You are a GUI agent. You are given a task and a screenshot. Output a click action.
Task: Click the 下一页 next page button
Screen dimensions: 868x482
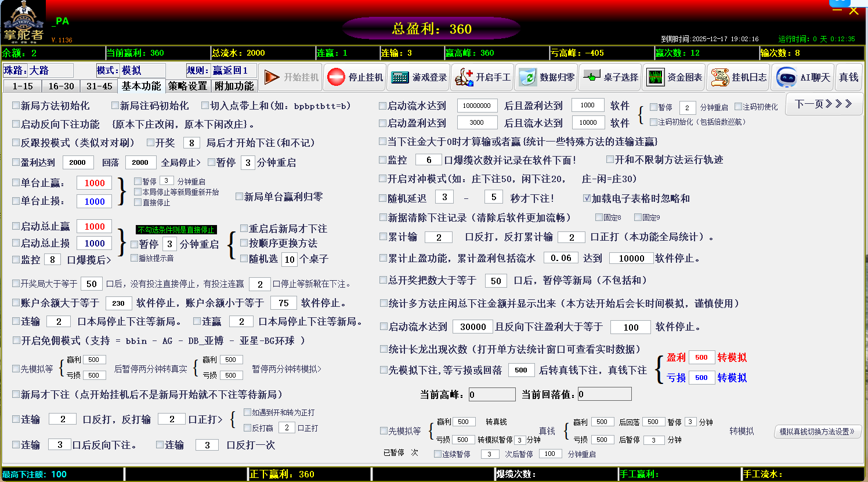(823, 104)
